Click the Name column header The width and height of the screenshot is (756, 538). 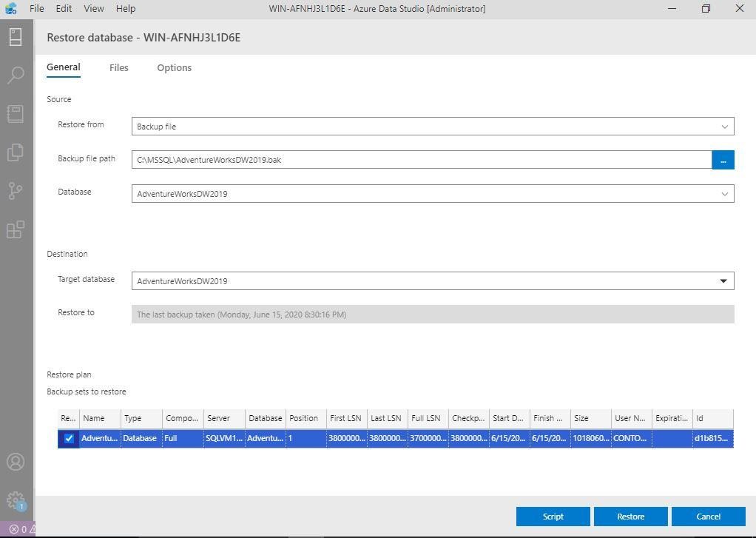coord(100,418)
